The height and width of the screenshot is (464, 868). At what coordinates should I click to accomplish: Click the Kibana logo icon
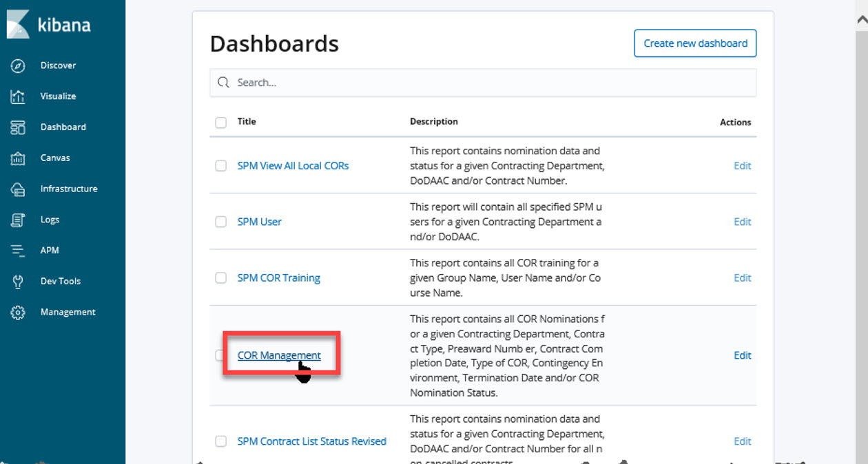[x=18, y=25]
